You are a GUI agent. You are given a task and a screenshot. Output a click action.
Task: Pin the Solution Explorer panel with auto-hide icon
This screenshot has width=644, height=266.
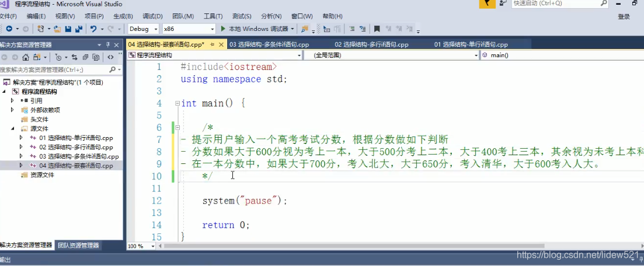[108, 45]
